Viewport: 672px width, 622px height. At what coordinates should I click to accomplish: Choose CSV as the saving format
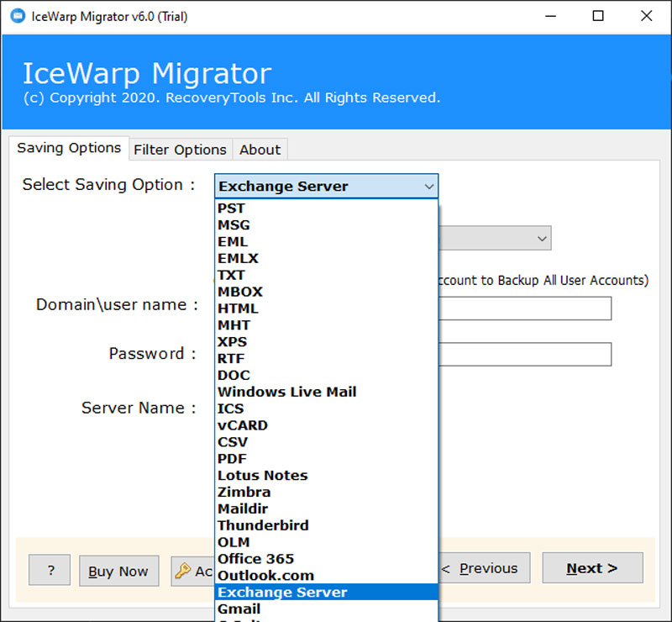(326, 442)
